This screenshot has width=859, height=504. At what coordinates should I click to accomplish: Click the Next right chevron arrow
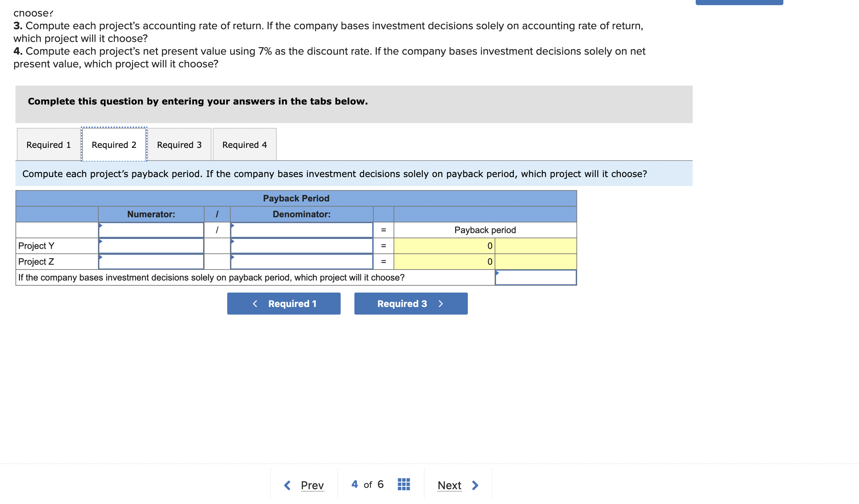(475, 485)
